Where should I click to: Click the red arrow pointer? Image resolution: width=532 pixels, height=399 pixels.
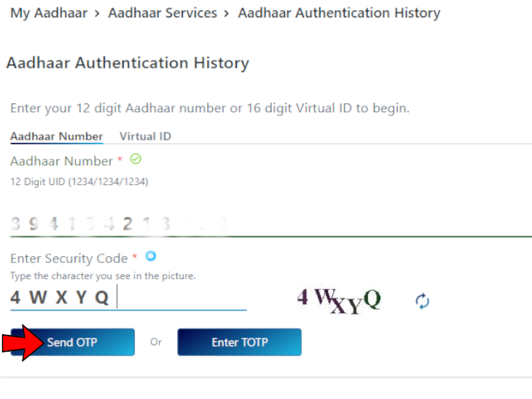pos(23,342)
